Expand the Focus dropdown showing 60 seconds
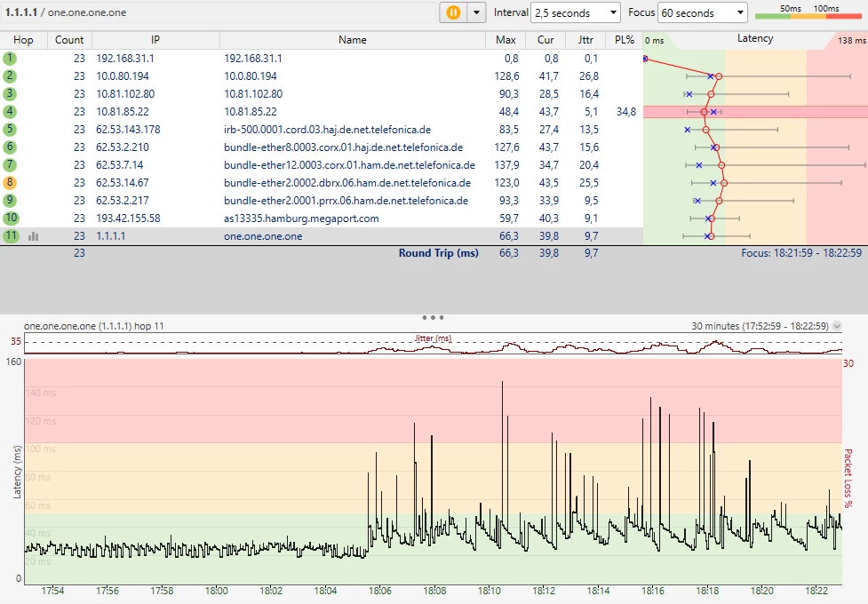 [703, 12]
